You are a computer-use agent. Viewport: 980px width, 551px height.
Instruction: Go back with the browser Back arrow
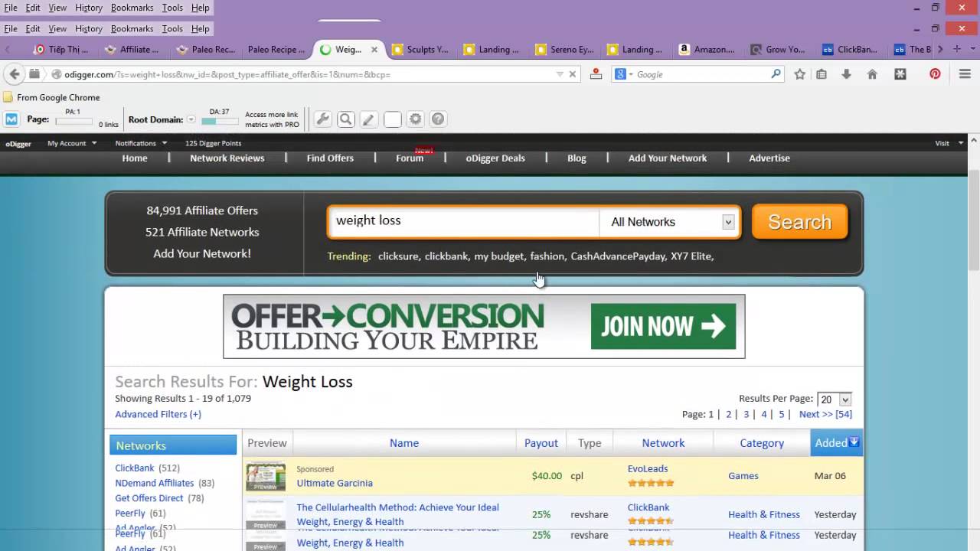pos(15,74)
